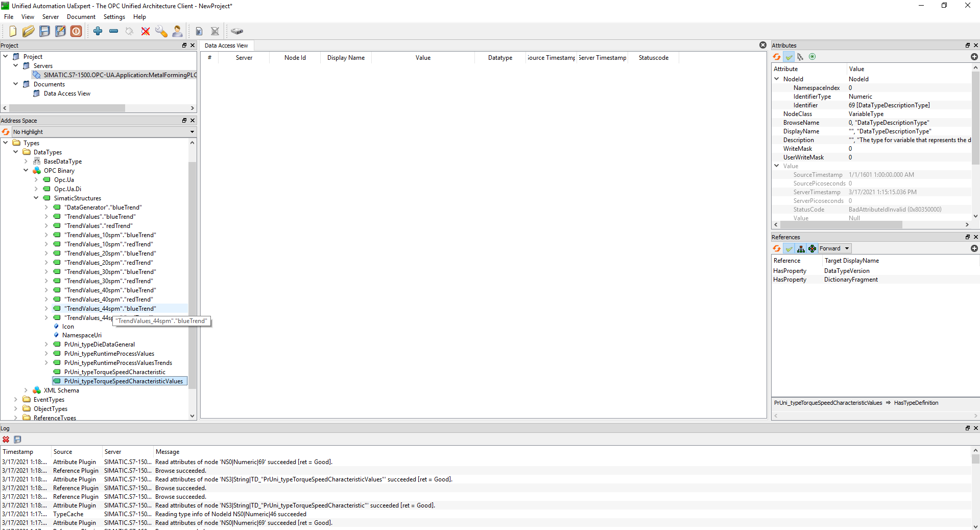Screen dimensions: 980x530
Task: Float the Project panel
Action: 184,45
